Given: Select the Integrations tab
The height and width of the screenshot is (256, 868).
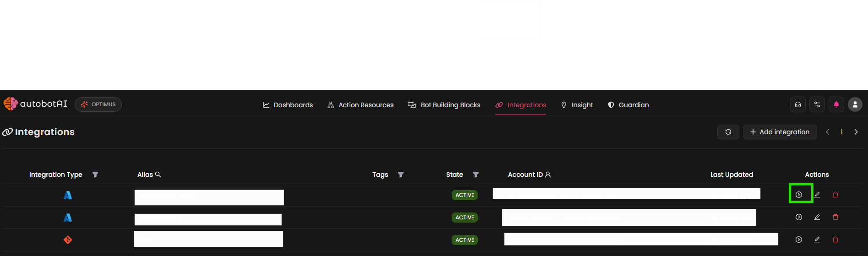Looking at the screenshot, I should coord(520,105).
